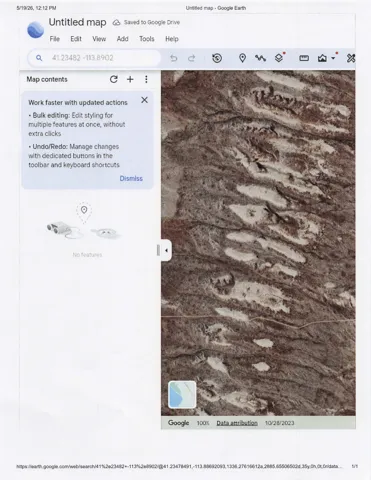Click the redo arrow in toolbar
371x480 pixels.
[191, 58]
